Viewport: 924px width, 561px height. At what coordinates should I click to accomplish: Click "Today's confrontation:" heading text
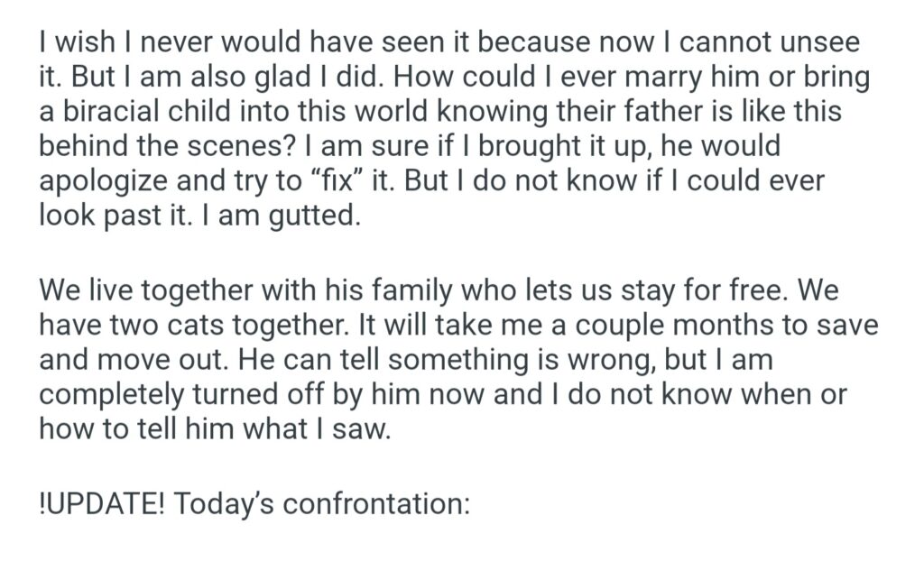322,502
